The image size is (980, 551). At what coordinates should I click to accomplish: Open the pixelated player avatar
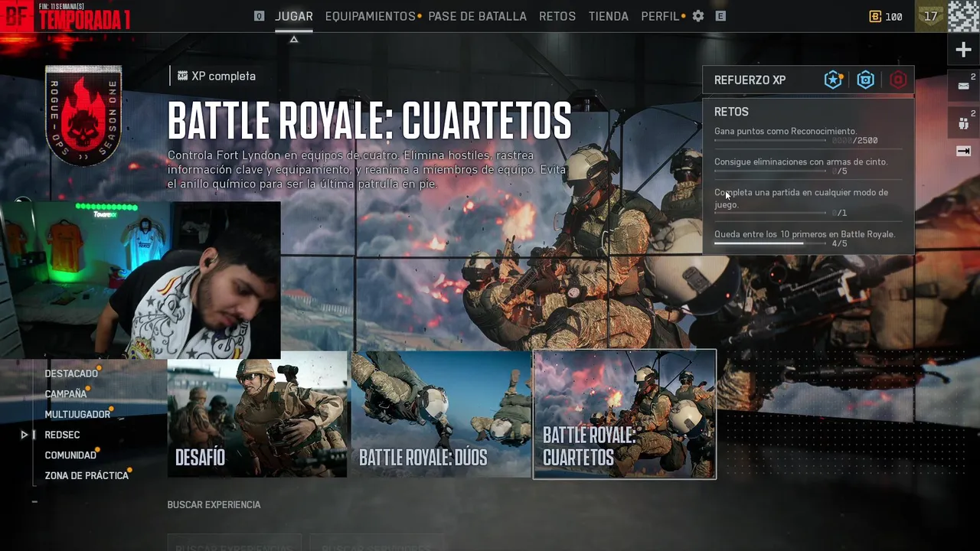click(964, 16)
